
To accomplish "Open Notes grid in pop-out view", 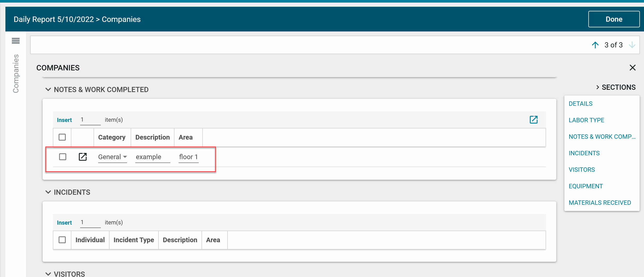I will click(533, 120).
